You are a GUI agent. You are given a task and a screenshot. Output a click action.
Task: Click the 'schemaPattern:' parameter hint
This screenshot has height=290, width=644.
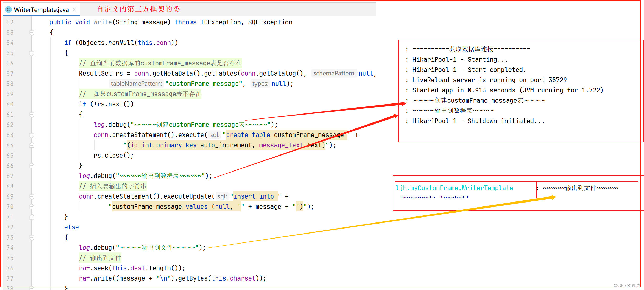click(x=334, y=73)
